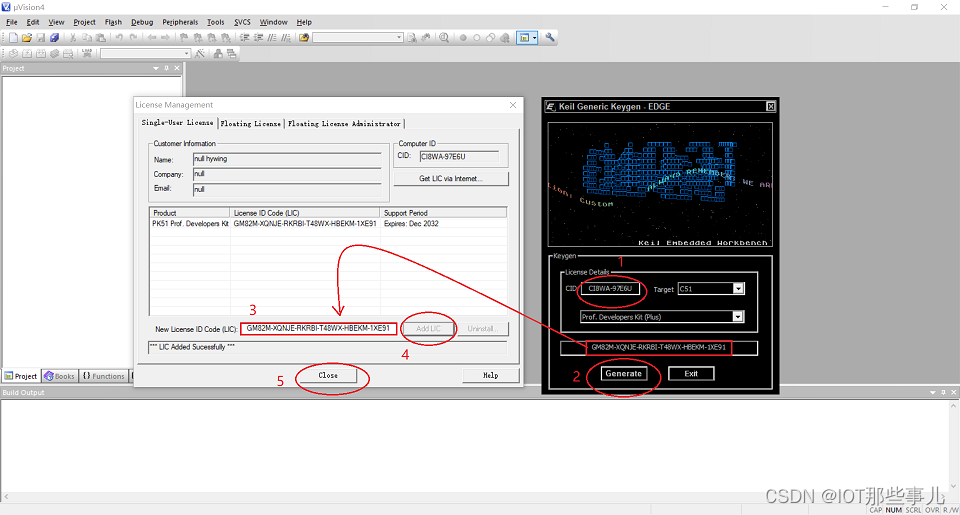Click the Uninstall button in License Management

point(482,329)
